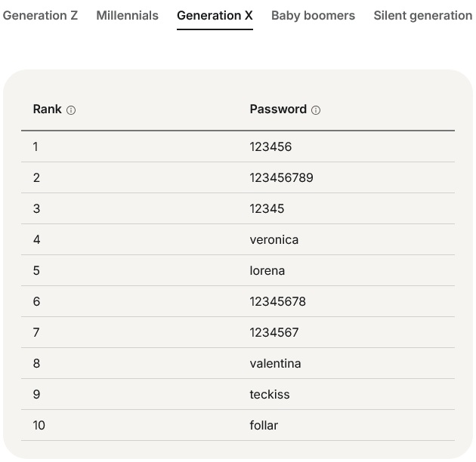Screen dimensions: 476x462
Task: Click the info icon beside Password header
Action: [x=316, y=110]
